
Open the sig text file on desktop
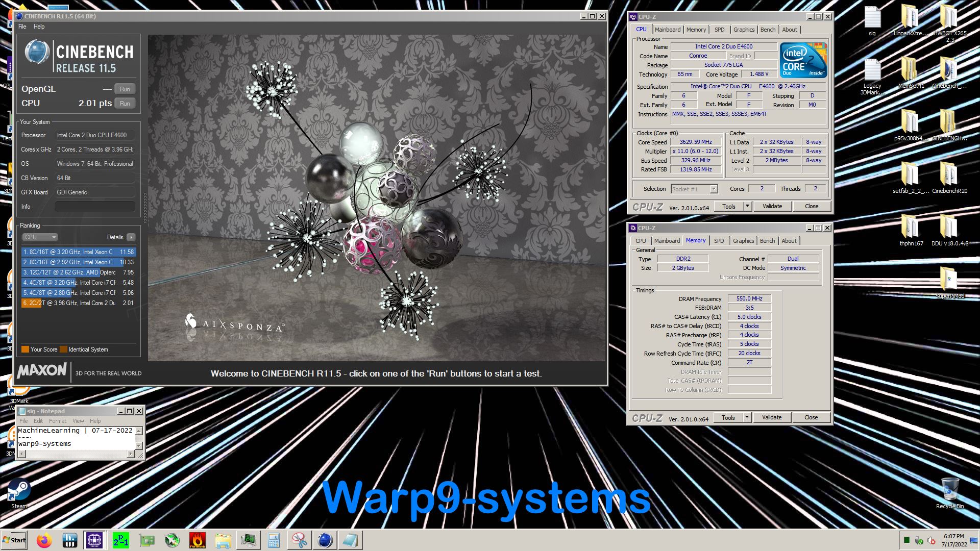coord(872,21)
